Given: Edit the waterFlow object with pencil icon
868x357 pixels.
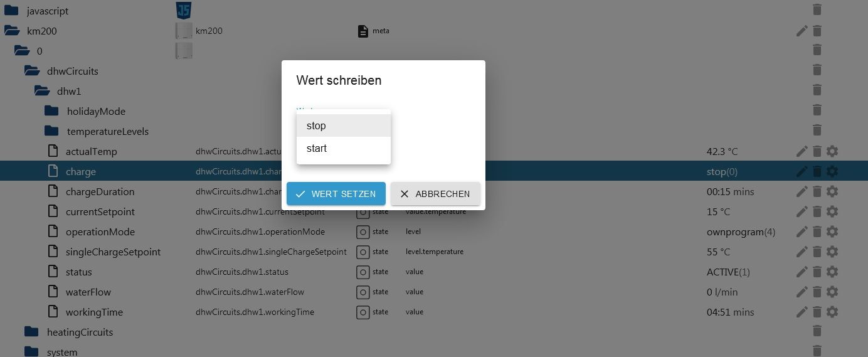Looking at the screenshot, I should click(802, 292).
